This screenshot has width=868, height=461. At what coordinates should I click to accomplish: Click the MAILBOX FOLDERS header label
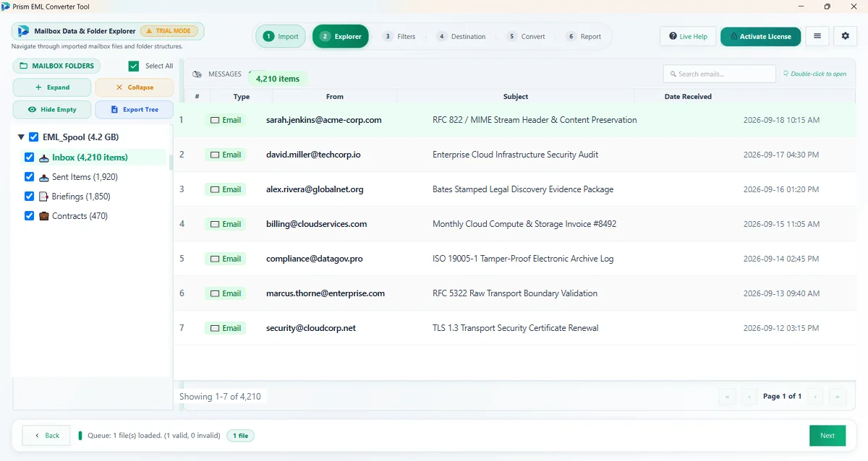point(57,66)
